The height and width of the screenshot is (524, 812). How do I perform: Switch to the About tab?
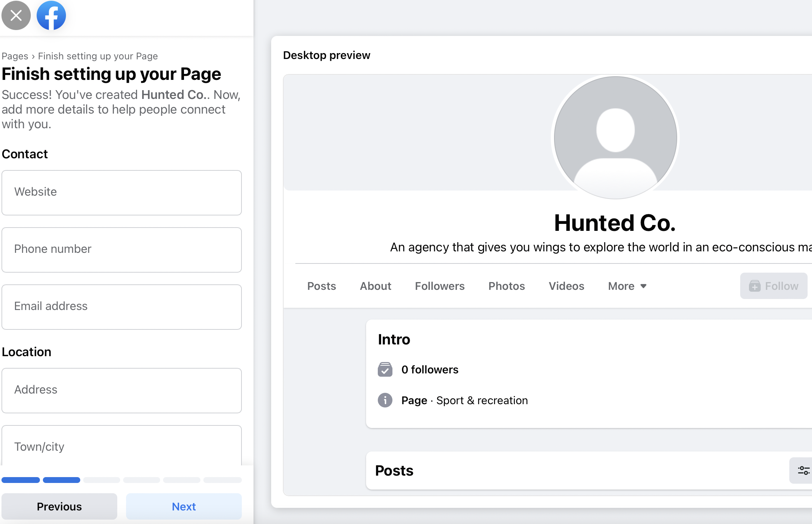[375, 286]
